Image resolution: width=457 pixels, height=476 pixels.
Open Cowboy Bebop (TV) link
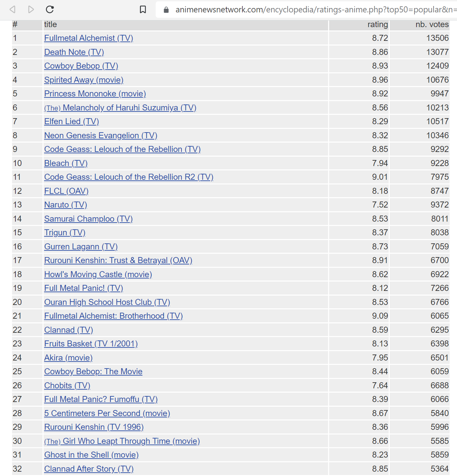click(x=81, y=66)
